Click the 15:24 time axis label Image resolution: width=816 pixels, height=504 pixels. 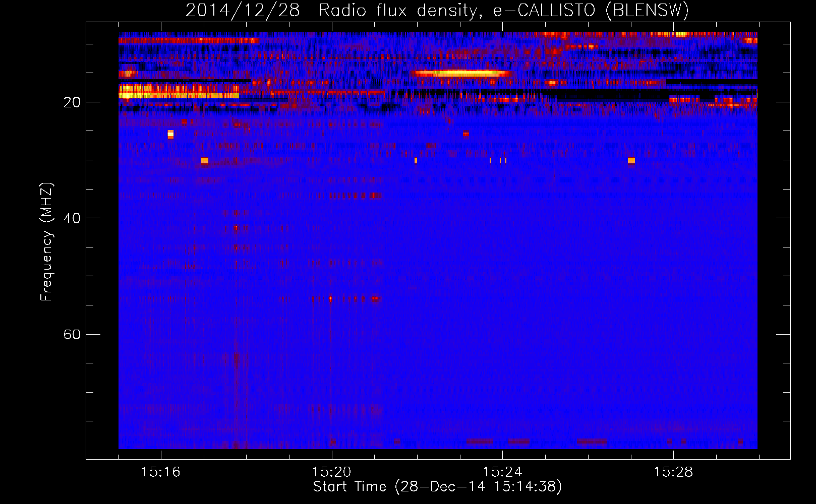tap(502, 472)
